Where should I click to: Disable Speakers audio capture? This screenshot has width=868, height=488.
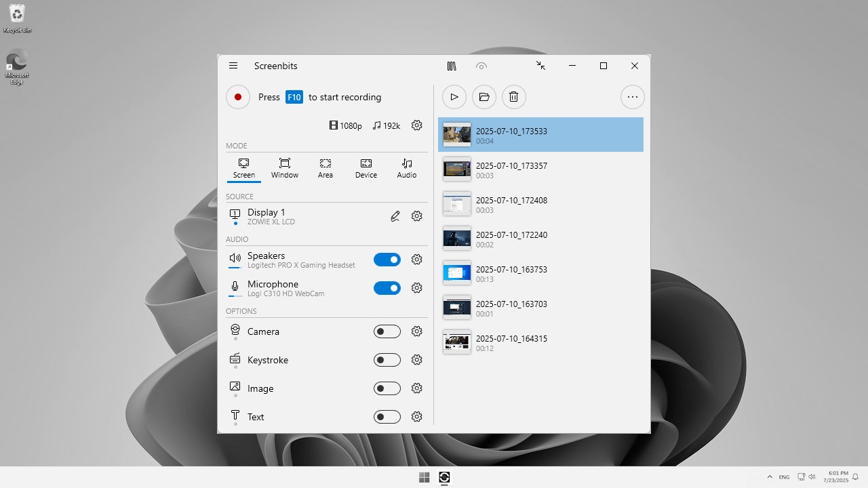[x=387, y=260]
